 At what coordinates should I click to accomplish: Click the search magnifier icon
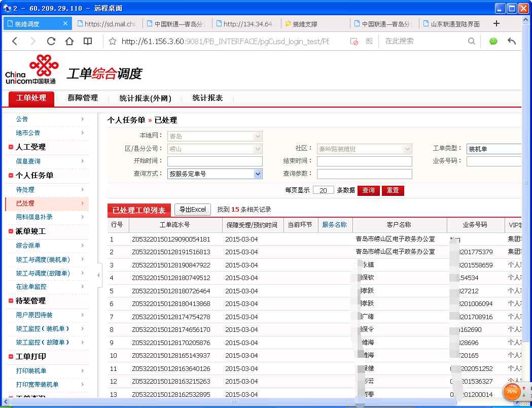472,42
